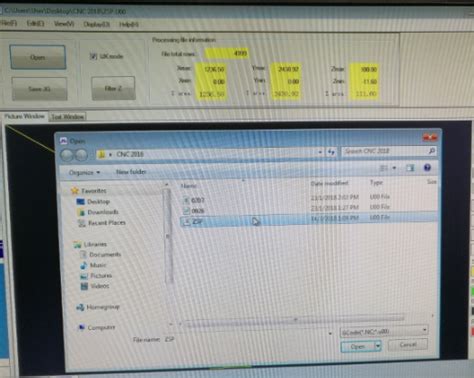474x378 pixels.
Task: Click Open button in file dialog
Action: [357, 346]
